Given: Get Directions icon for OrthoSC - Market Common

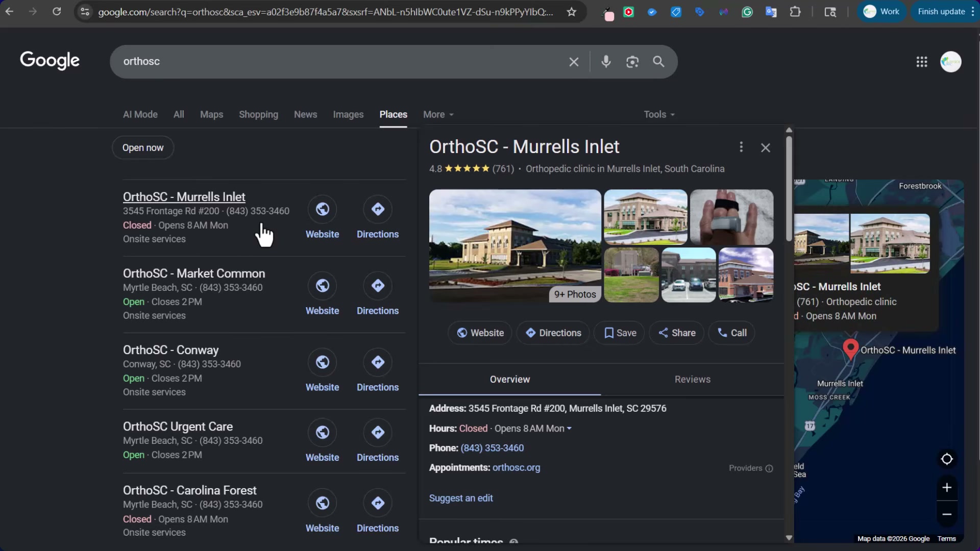Looking at the screenshot, I should (378, 286).
